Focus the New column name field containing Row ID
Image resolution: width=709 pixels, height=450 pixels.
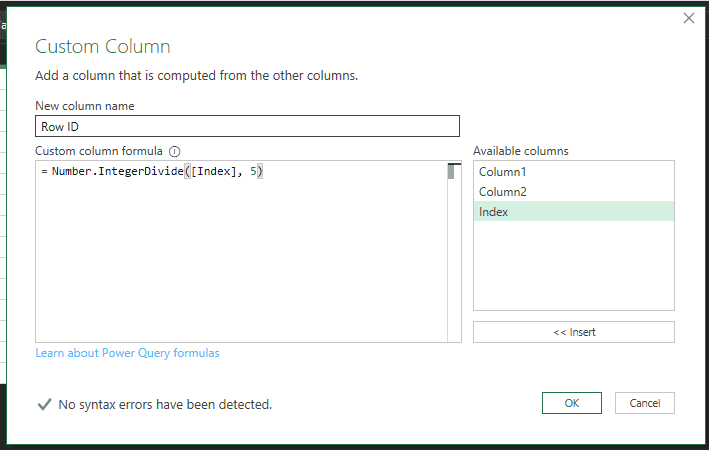[247, 126]
